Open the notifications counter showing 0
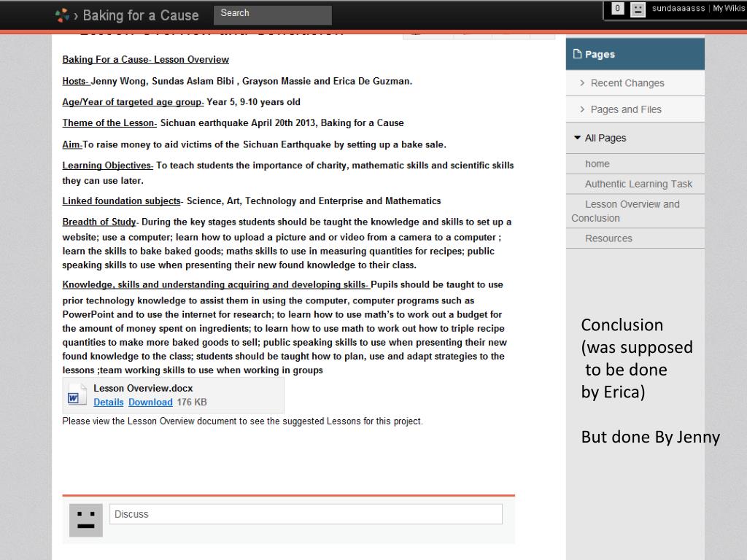Image resolution: width=747 pixels, height=560 pixels. (617, 8)
